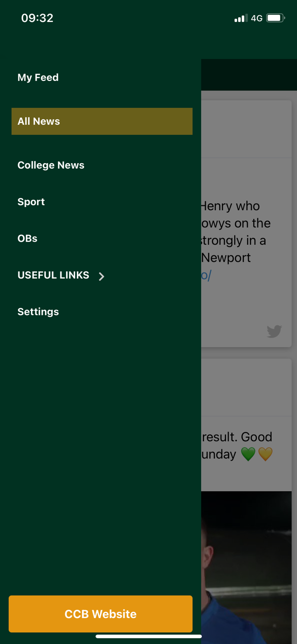Tap the cellular signal bars icon

tap(241, 18)
